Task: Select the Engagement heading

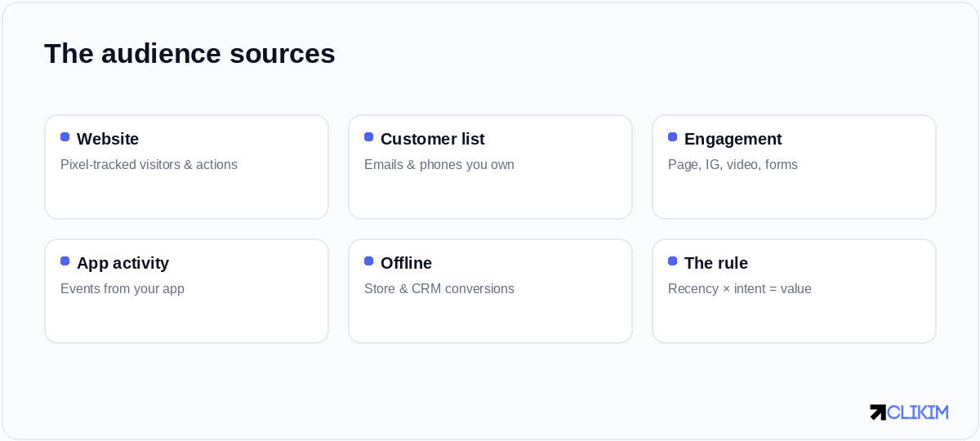Action: [733, 139]
